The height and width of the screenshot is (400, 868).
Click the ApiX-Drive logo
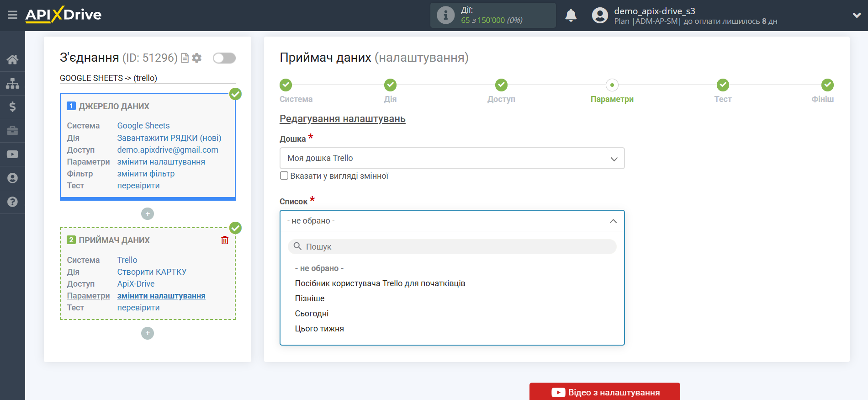pyautogui.click(x=64, y=15)
